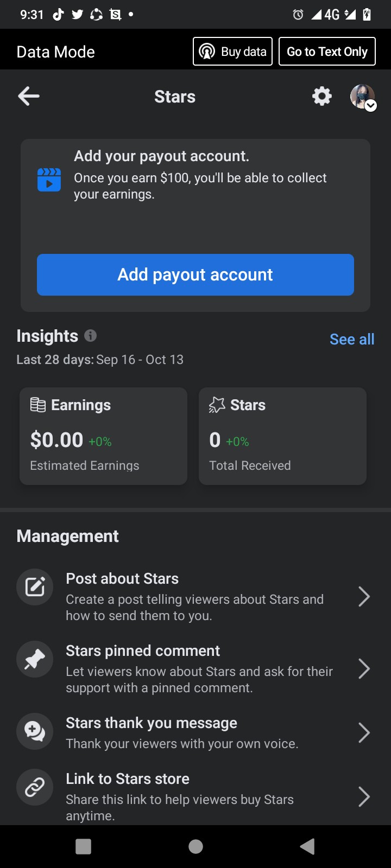This screenshot has width=391, height=868.
Task: Tap the Android home navigation button
Action: [x=195, y=846]
